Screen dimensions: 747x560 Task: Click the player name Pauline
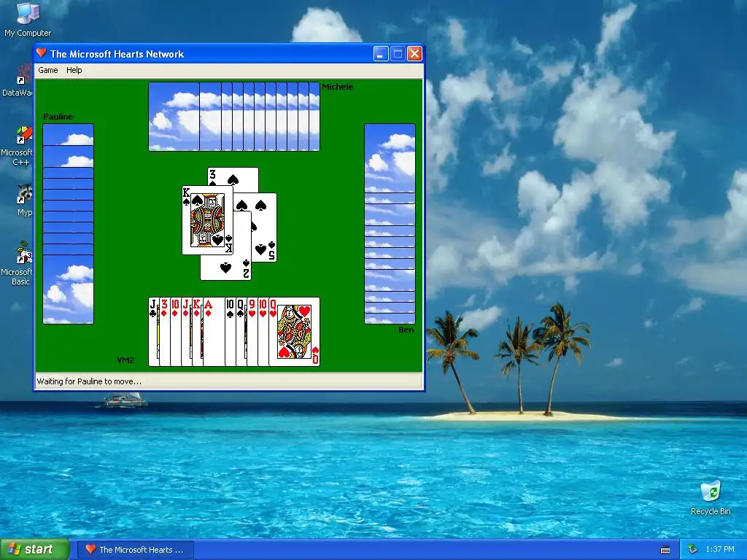click(58, 117)
